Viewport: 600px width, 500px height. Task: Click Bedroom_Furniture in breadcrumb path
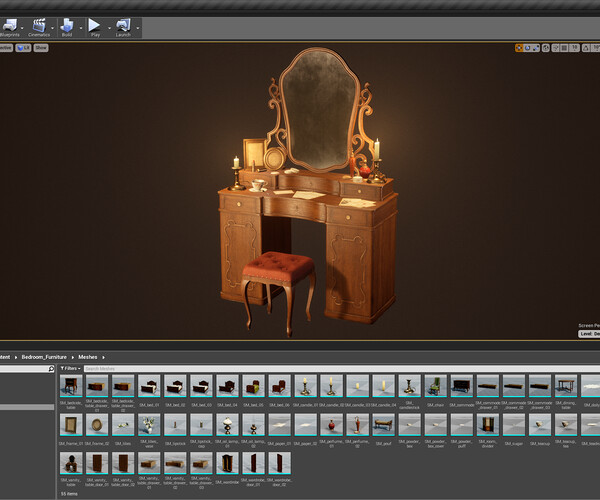[x=44, y=357]
